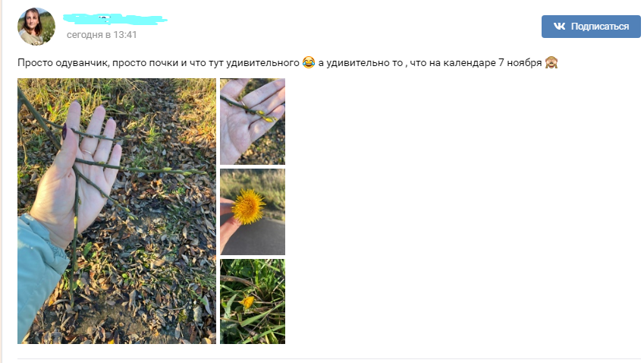This screenshot has height=363, width=644.
Task: Click the laughing-tears emoji in the post
Action: click(309, 62)
